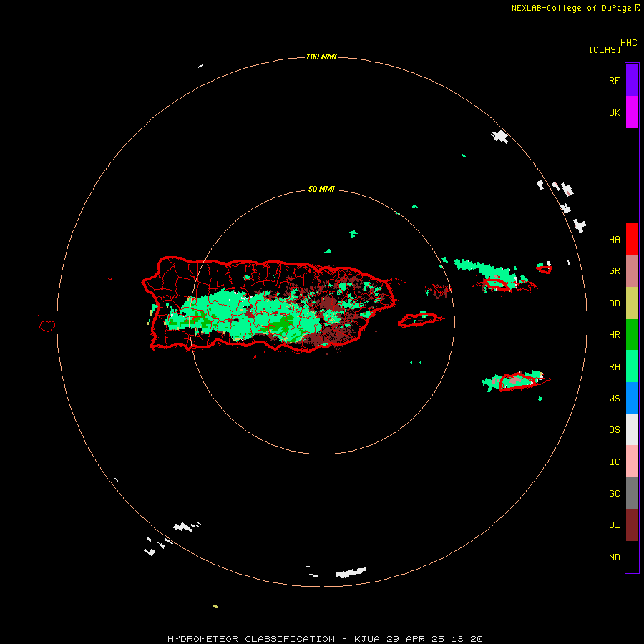Click the [CLAS] units label
644x644 pixels.
coord(605,49)
